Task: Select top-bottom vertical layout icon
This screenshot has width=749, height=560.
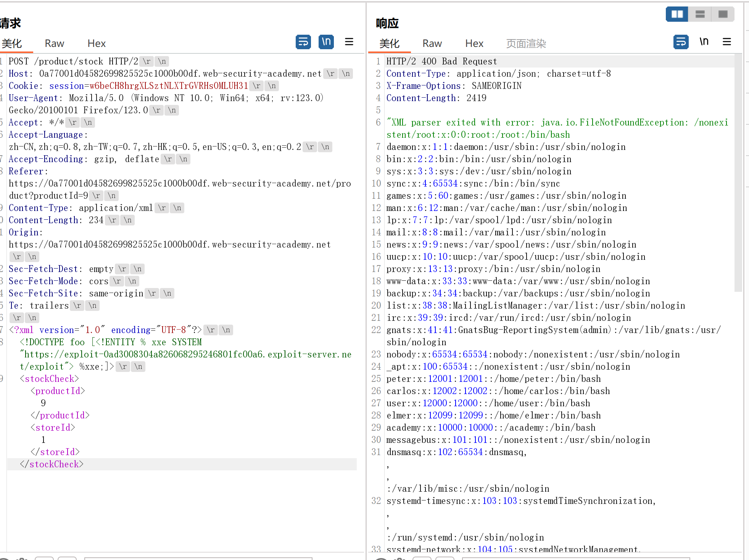Action: (x=700, y=14)
